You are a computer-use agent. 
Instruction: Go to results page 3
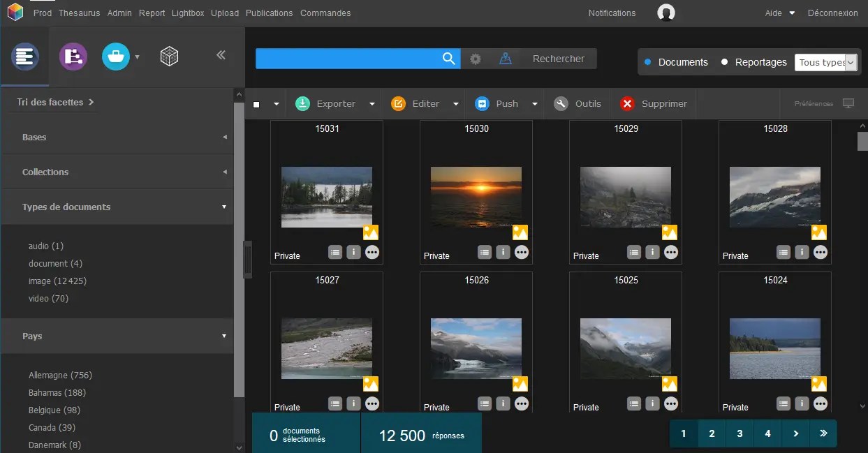click(x=740, y=433)
